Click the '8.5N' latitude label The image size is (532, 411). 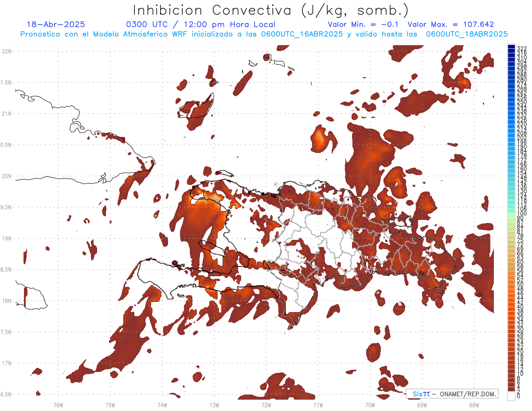point(7,270)
